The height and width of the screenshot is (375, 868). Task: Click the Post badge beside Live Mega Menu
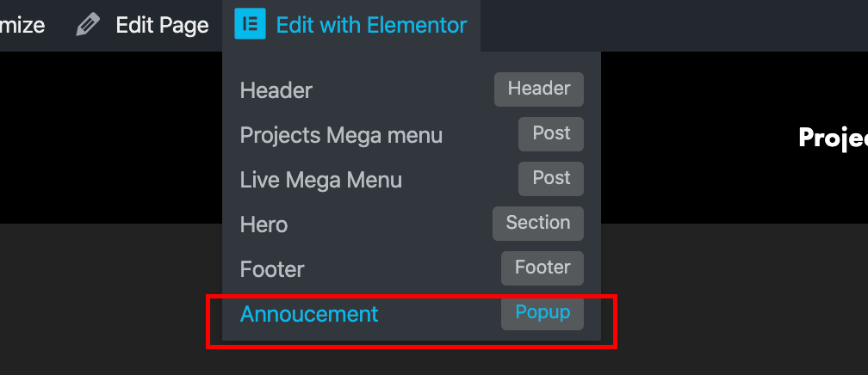click(551, 179)
